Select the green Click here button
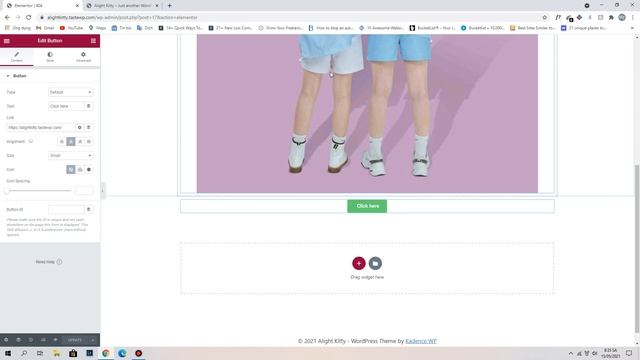Viewport: 640px width, 360px height. click(367, 206)
